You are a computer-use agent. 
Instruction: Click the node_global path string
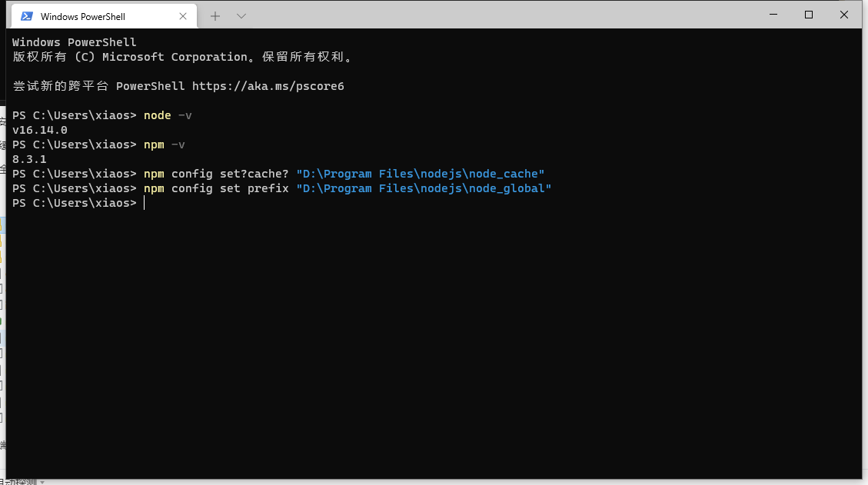[x=424, y=188]
